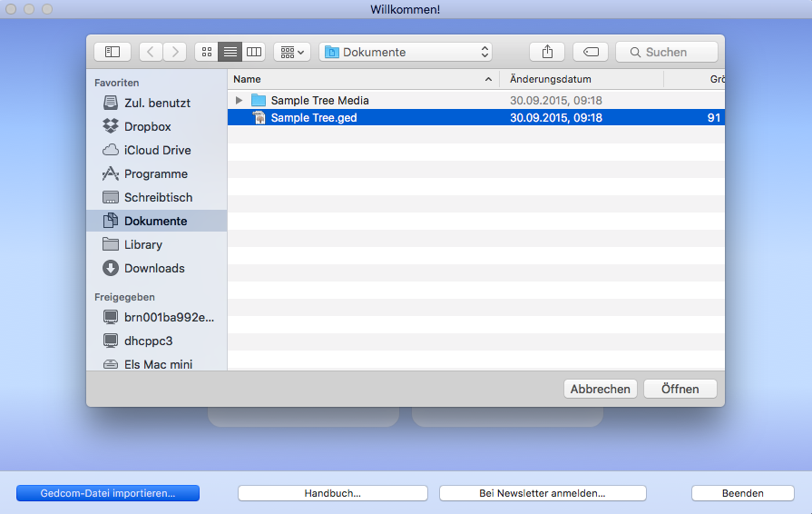Click the date of Sample Tree Media
The width and height of the screenshot is (812, 514).
(x=555, y=100)
